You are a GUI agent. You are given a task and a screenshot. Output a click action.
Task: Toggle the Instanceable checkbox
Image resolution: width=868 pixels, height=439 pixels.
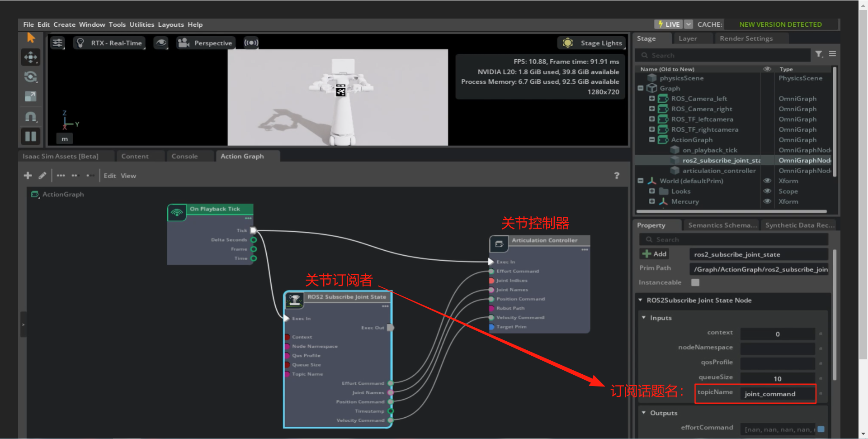pos(695,282)
